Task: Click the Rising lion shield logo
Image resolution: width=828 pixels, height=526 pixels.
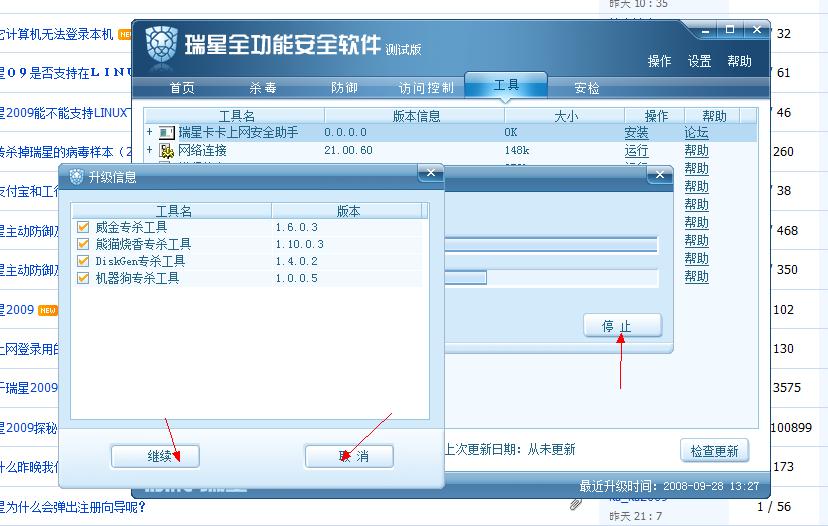Action: [161, 45]
